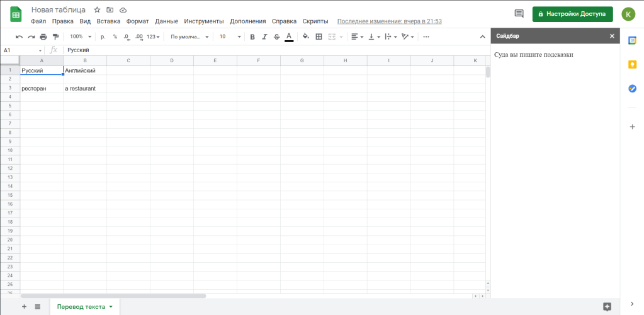The width and height of the screenshot is (644, 315).
Task: Open the font size 10 dropdown
Action: click(x=229, y=36)
